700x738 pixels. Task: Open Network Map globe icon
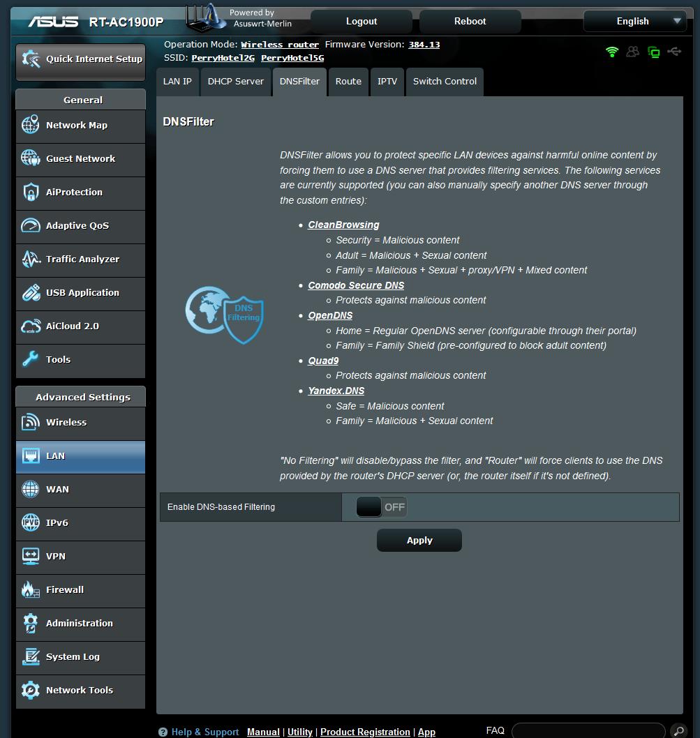coord(31,125)
